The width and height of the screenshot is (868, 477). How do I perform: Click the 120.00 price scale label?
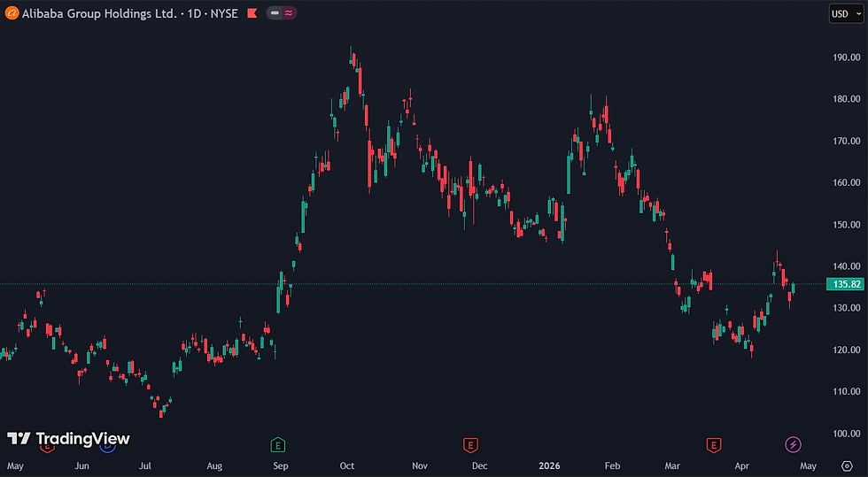(x=847, y=350)
